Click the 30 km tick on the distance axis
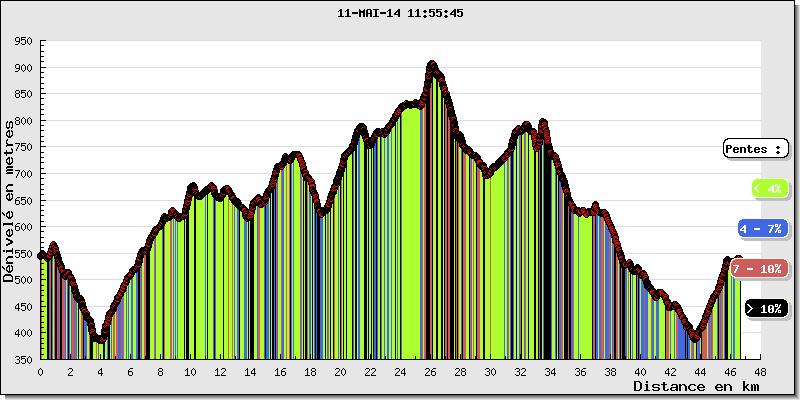800x400 pixels. coord(490,372)
